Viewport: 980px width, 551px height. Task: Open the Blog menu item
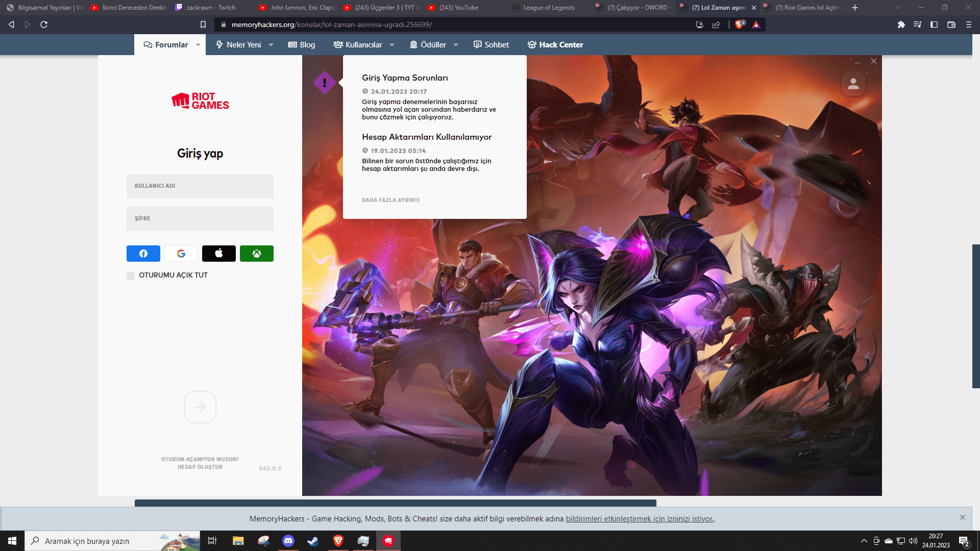pyautogui.click(x=302, y=45)
